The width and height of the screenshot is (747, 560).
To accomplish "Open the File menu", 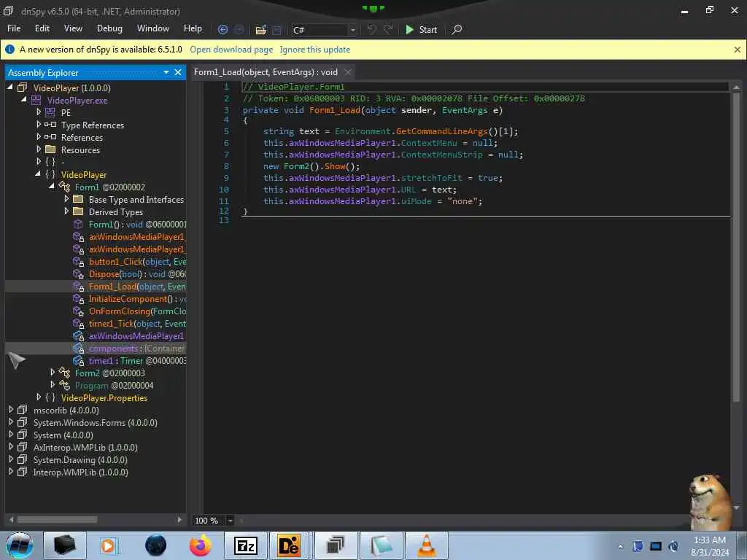I will [14, 28].
